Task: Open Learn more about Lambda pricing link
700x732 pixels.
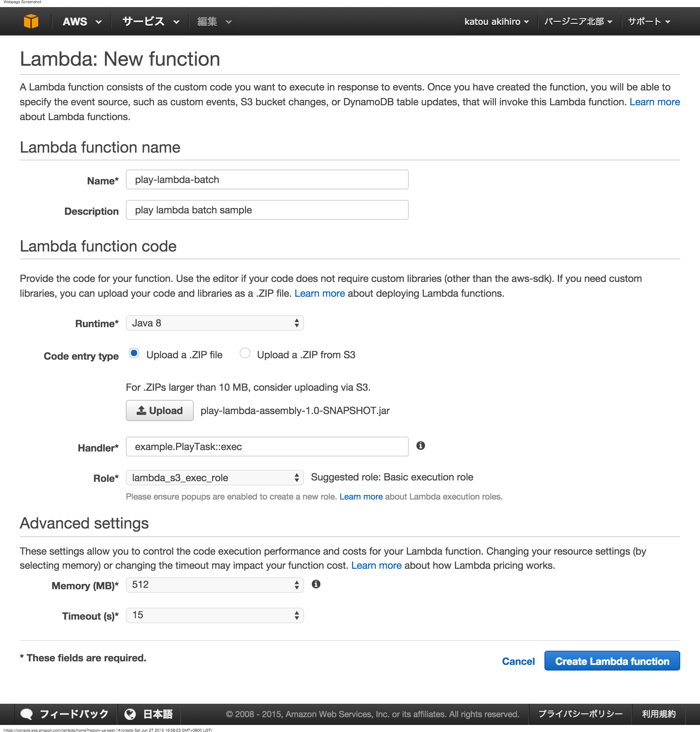Action: click(376, 565)
